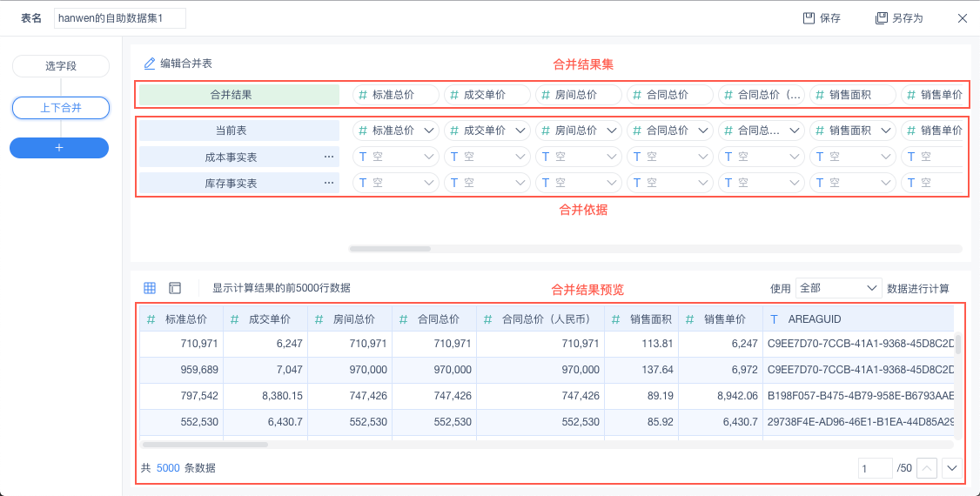Expand the 当前表 标准总价 field dropdown

pyautogui.click(x=428, y=131)
